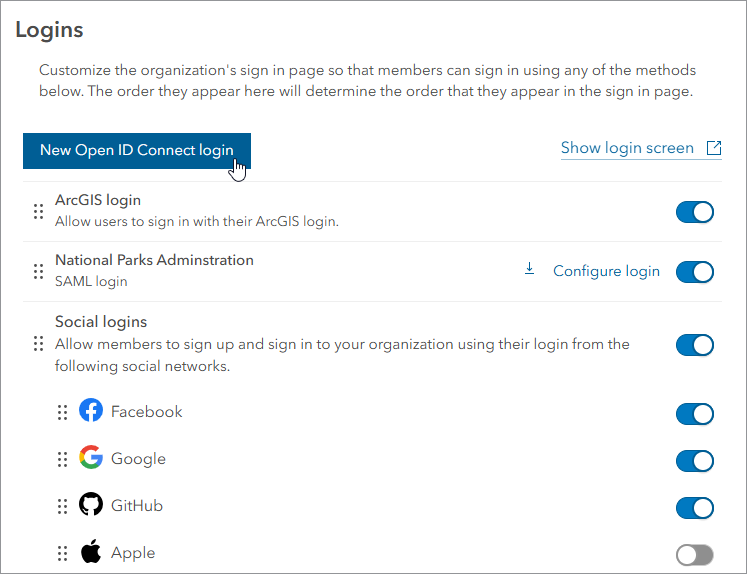Click the Configure login link
Screen dimensions: 747x574
pos(606,271)
